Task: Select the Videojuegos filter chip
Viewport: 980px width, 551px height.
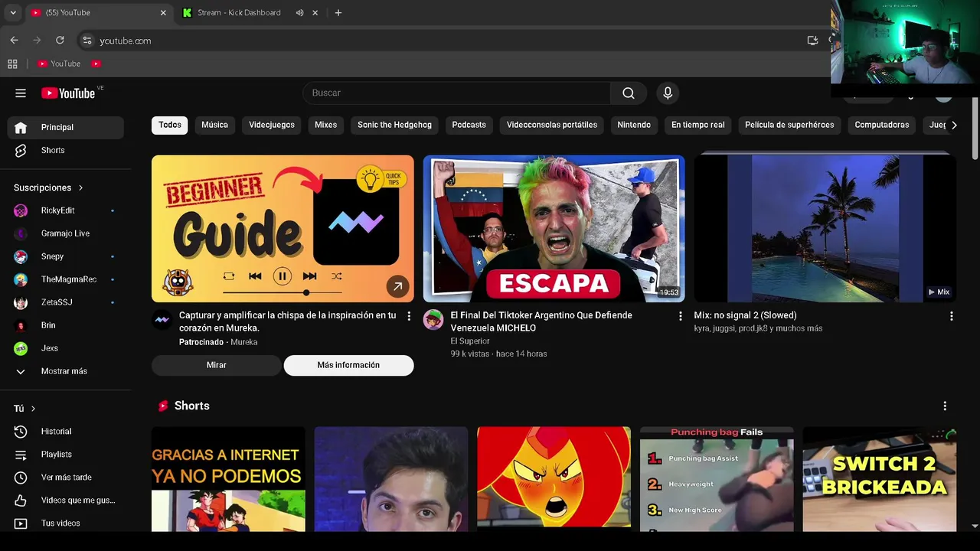Action: click(272, 125)
